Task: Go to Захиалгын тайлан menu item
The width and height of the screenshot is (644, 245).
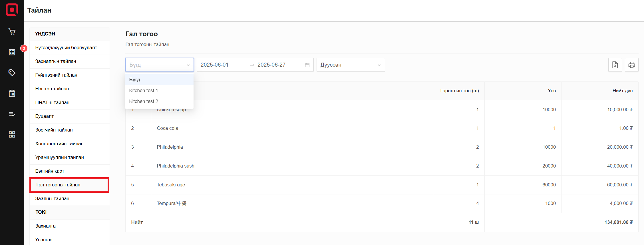Action: (x=56, y=61)
